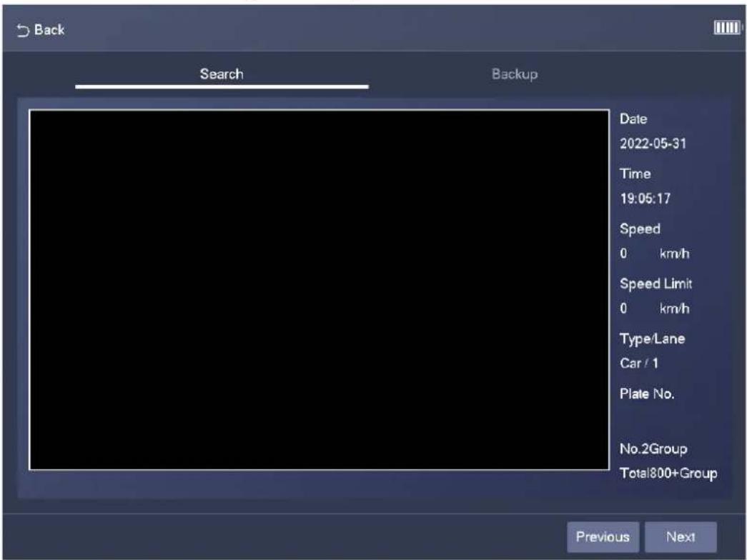The width and height of the screenshot is (747, 560).
Task: Click the Date label
Action: 633,119
